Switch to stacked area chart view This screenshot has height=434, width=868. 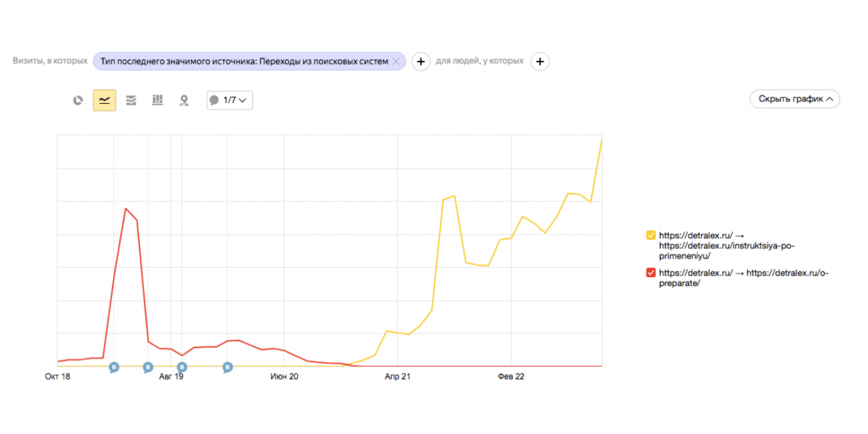pyautogui.click(x=131, y=100)
